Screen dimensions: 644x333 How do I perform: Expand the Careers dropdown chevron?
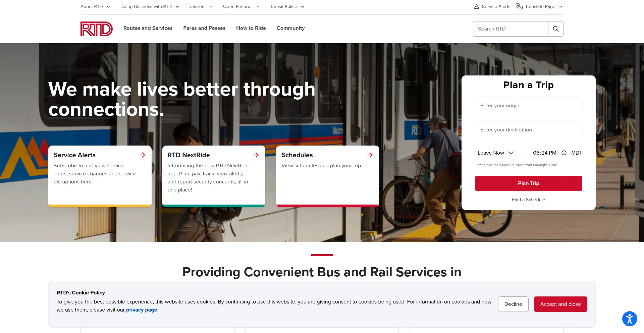pyautogui.click(x=211, y=7)
